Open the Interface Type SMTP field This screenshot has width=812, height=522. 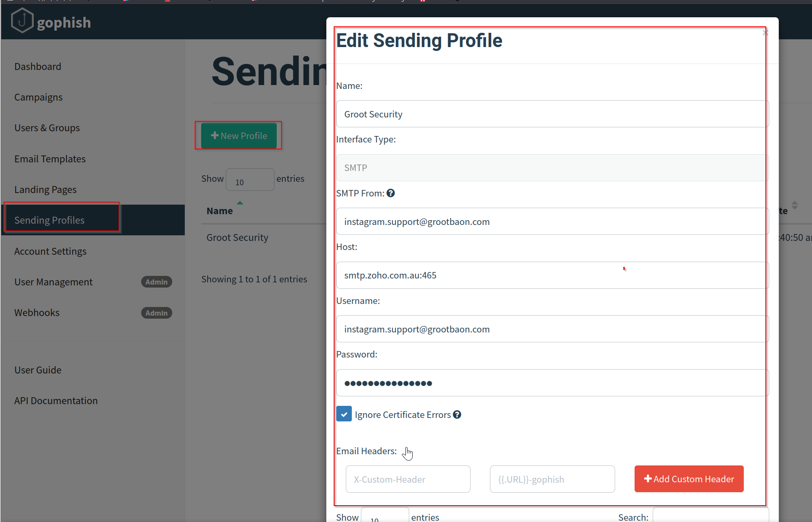[553, 168]
